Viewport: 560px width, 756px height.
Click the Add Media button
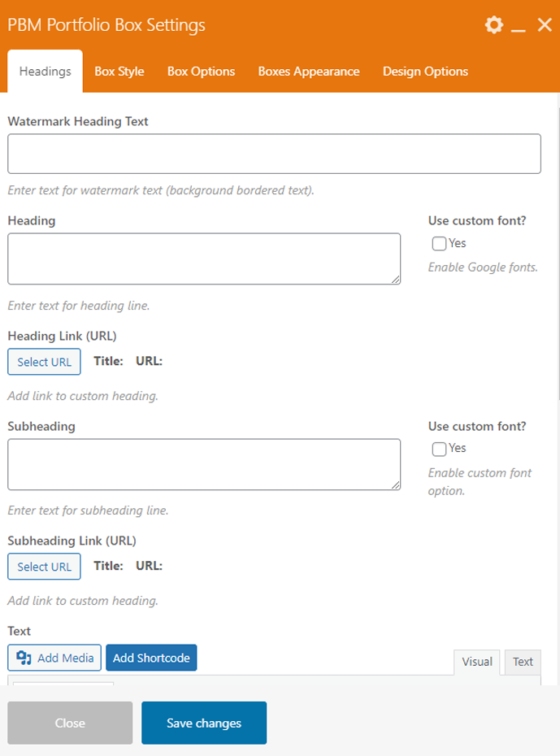coord(55,658)
